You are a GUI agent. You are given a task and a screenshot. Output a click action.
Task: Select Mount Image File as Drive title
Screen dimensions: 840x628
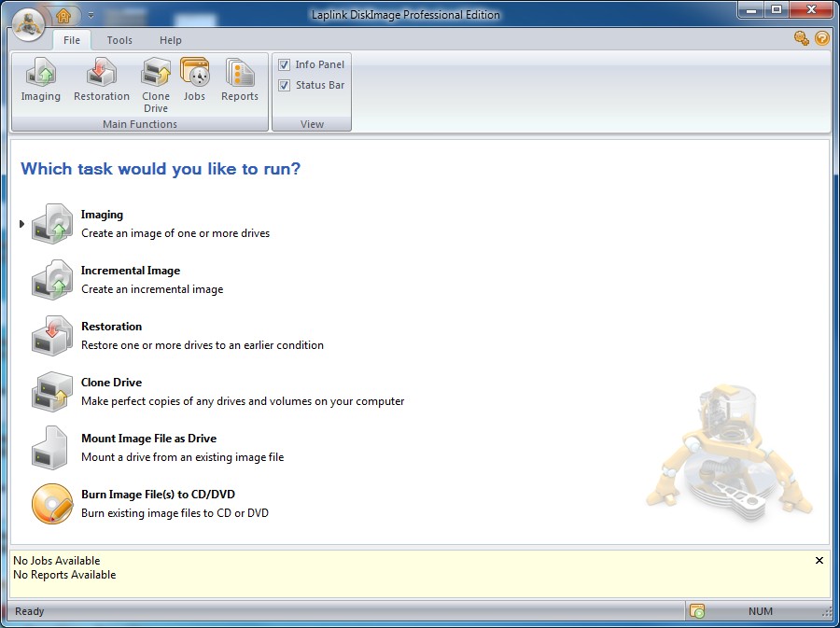tap(149, 439)
